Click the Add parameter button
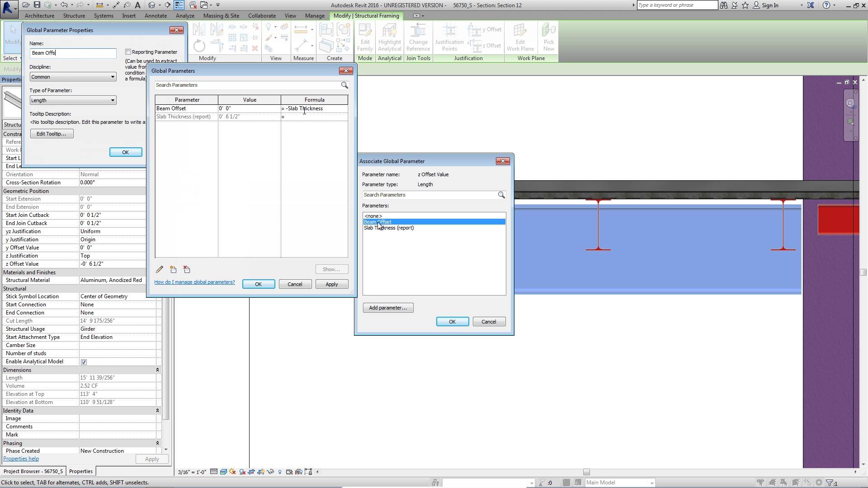 coord(388,308)
